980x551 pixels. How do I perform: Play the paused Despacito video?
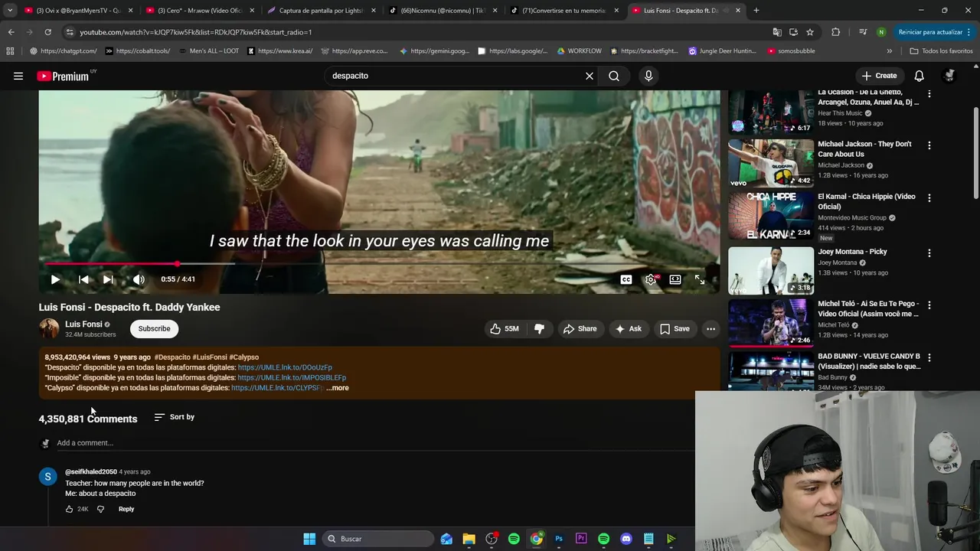click(x=55, y=279)
